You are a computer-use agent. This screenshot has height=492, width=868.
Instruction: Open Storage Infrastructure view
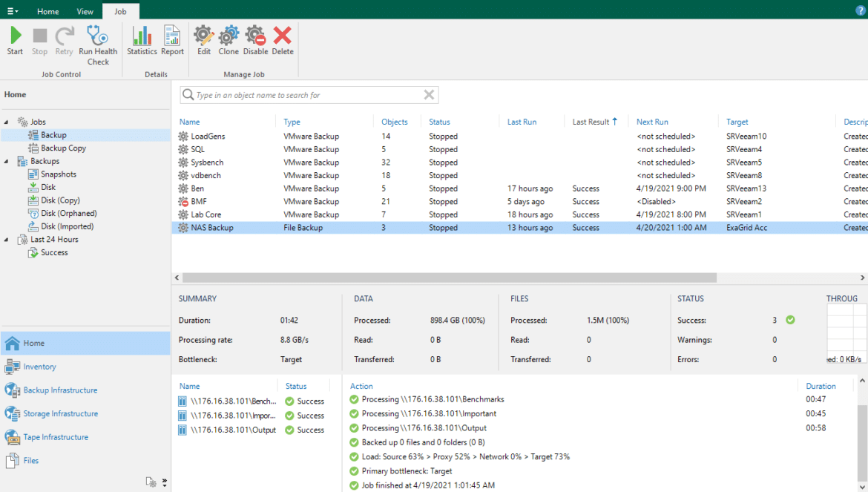click(x=85, y=413)
